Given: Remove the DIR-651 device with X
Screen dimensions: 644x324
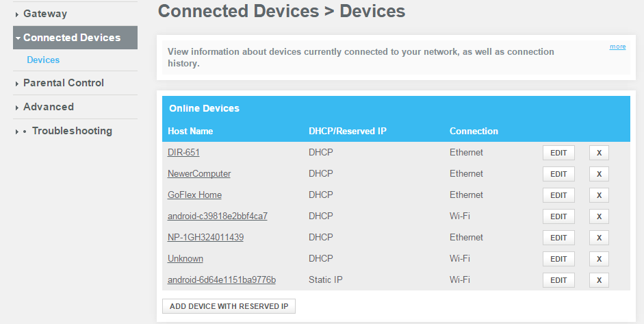Looking at the screenshot, I should click(599, 153).
